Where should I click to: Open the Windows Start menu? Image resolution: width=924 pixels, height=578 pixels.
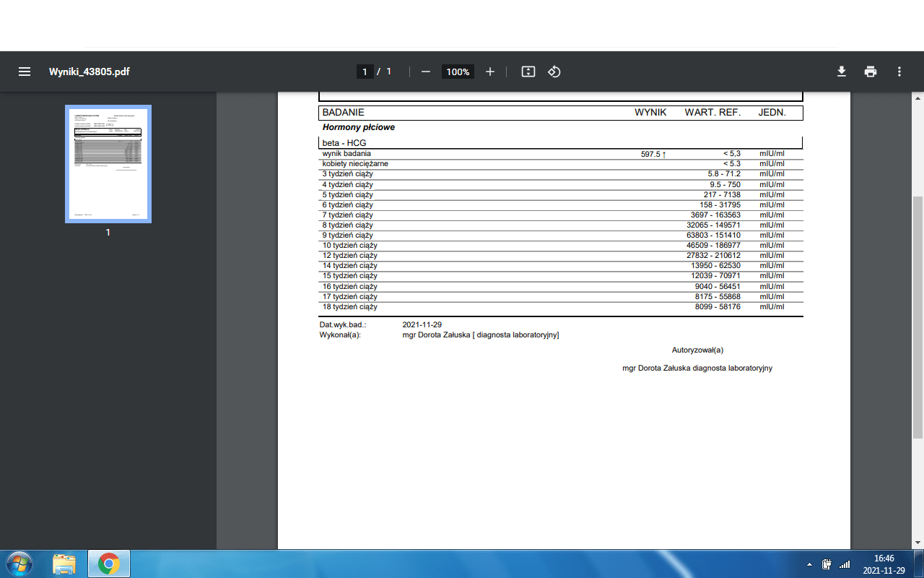[19, 564]
